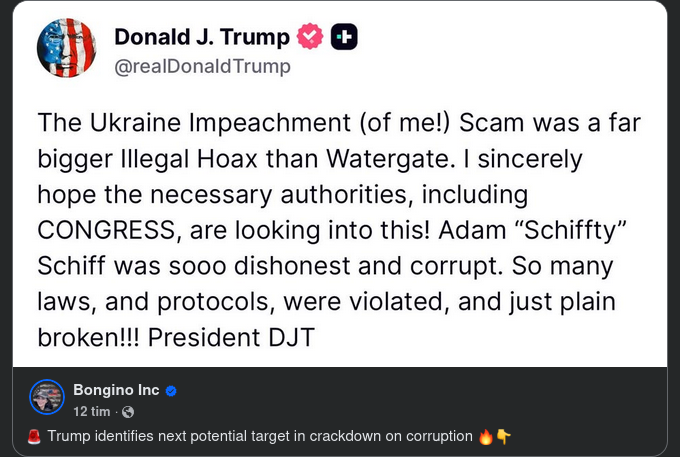
Task: Click the fire emoji in the caption
Action: coord(486,436)
